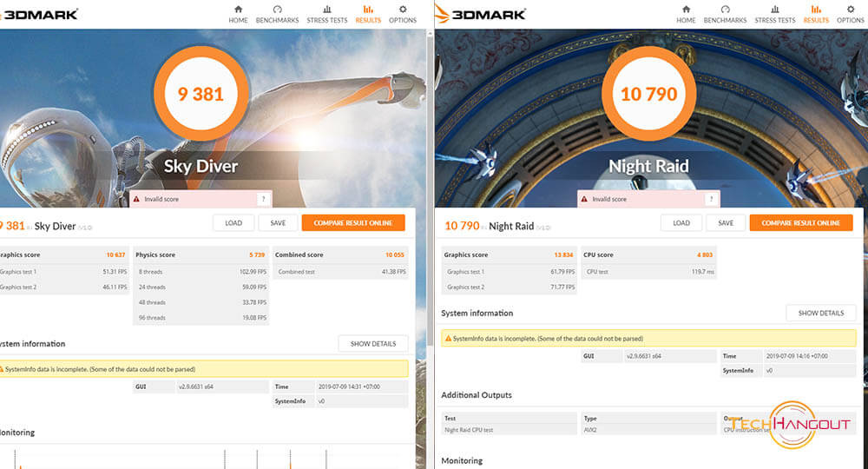Save the Sky Diver result
This screenshot has height=469, width=868.
tap(278, 223)
